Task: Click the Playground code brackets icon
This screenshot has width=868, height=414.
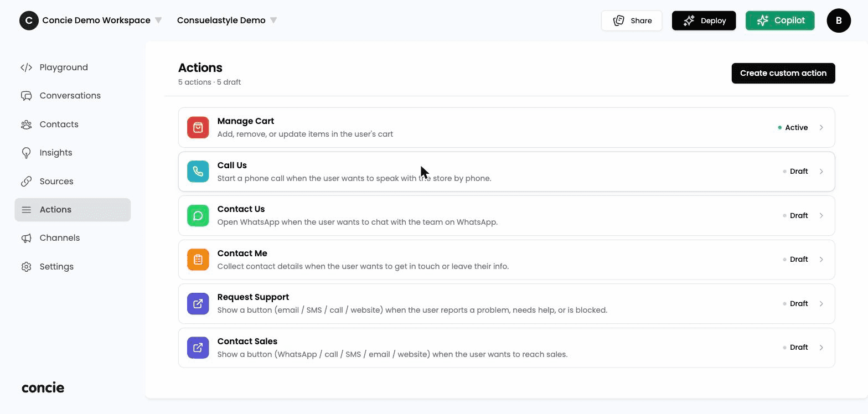Action: [x=26, y=68]
